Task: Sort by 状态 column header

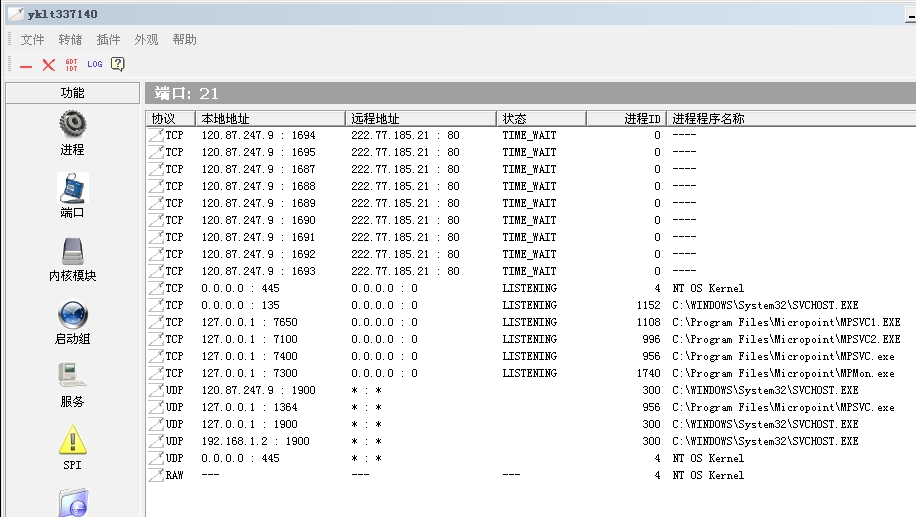Action: click(x=541, y=119)
